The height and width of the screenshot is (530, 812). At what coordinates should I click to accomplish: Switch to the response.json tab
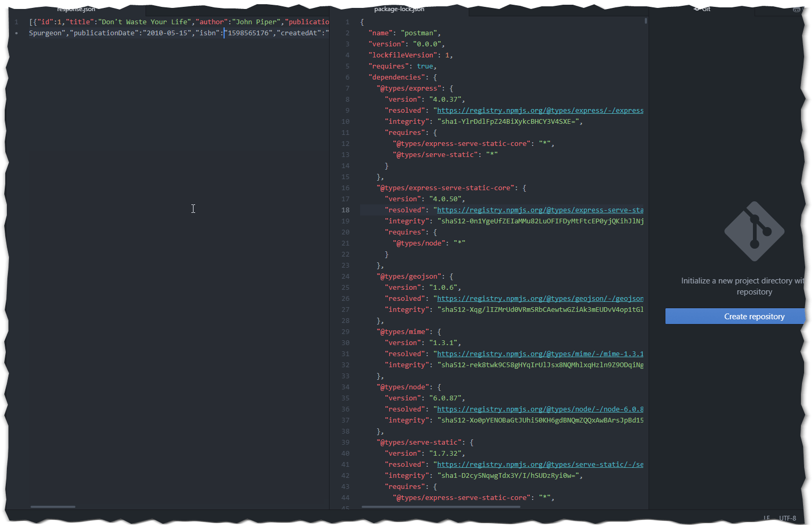(76, 9)
